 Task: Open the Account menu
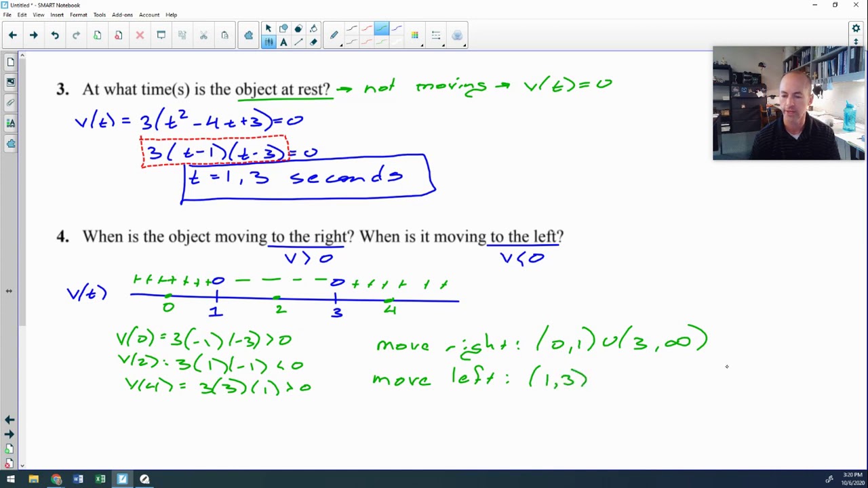[x=149, y=14]
